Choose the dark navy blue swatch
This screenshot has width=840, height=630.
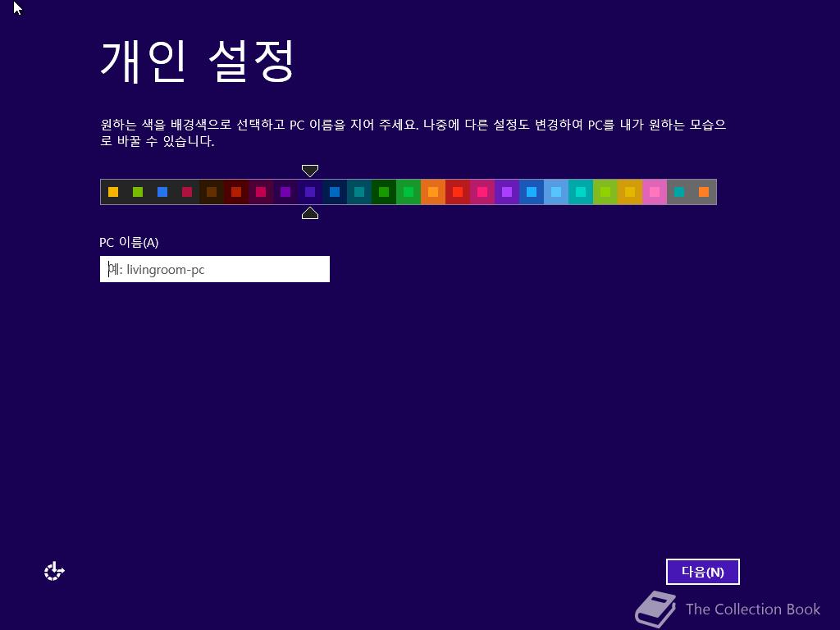coord(335,192)
